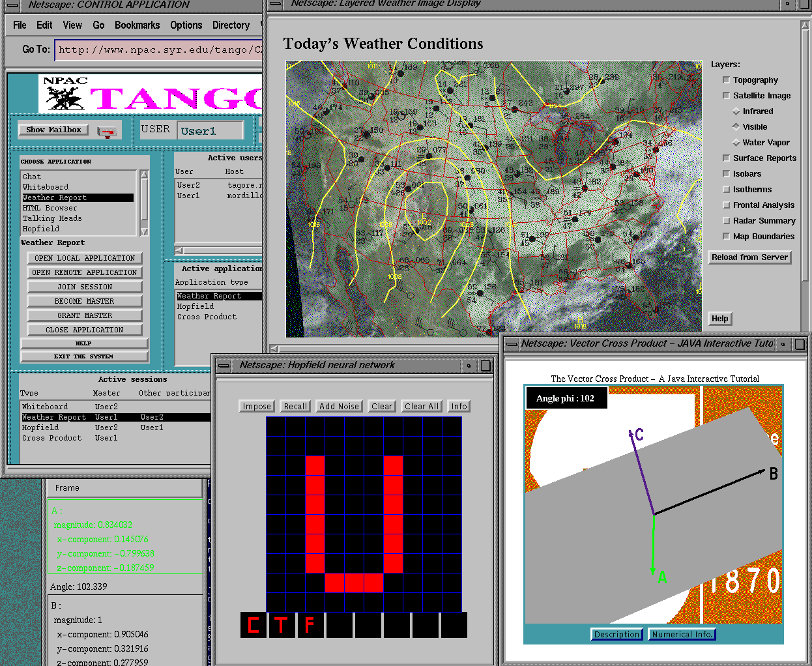Maximize the Vector Cross Product window

(x=800, y=343)
